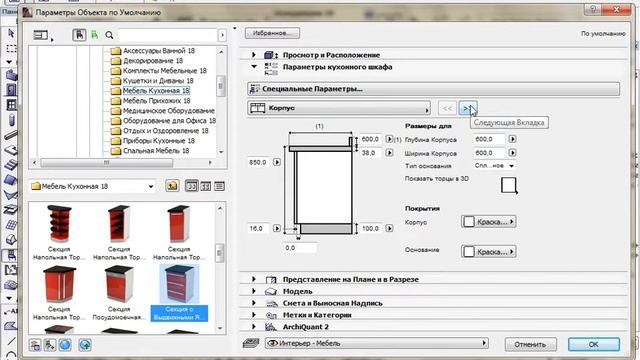This screenshot has height=360, width=640.
Task: Click the layer icon beside Интерьер - Мебель
Action: coord(251,343)
